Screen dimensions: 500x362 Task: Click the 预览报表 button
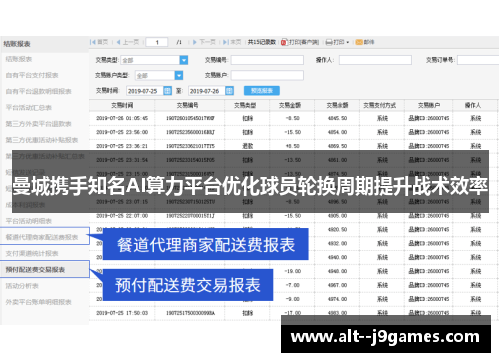pos(262,91)
